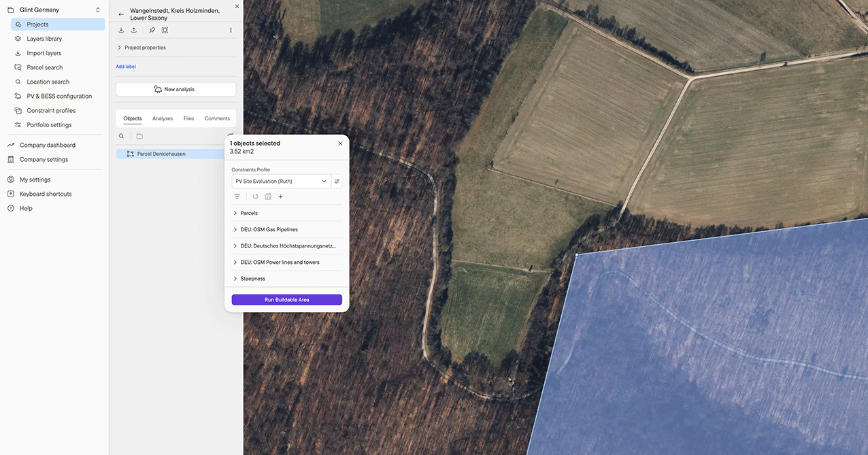
Task: Open constraint profile settings sliders icon
Action: point(337,182)
